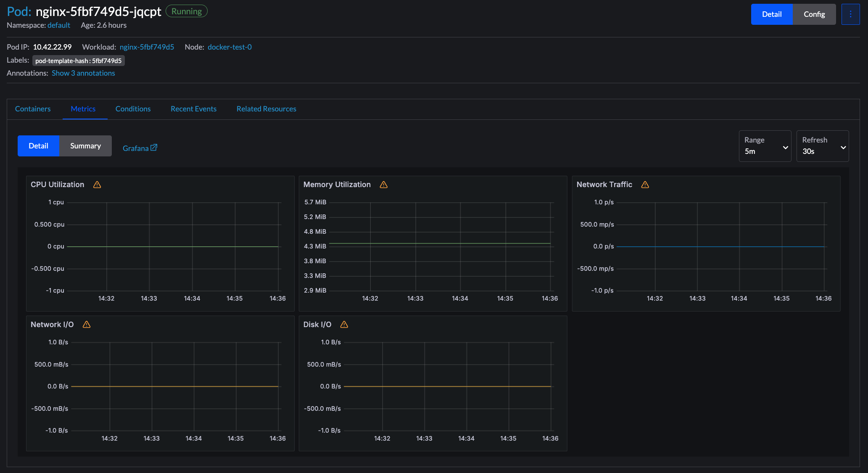
Task: Open the Recent Events tab
Action: 193,109
